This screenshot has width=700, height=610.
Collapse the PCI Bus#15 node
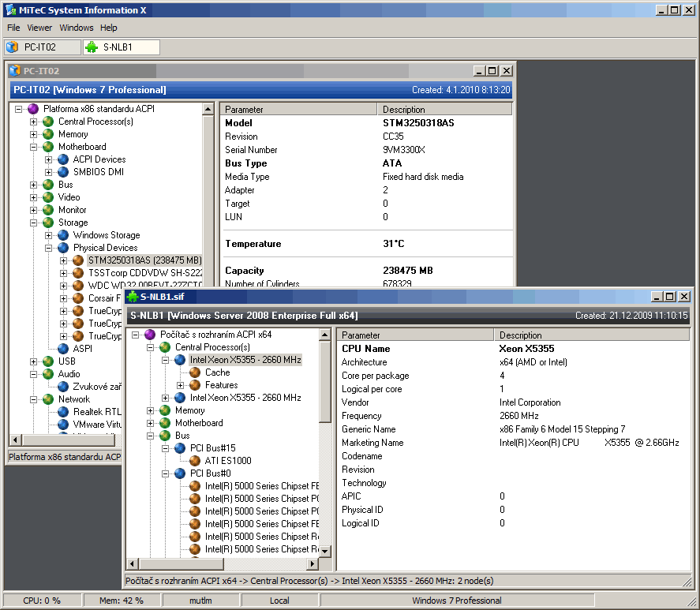pos(166,448)
